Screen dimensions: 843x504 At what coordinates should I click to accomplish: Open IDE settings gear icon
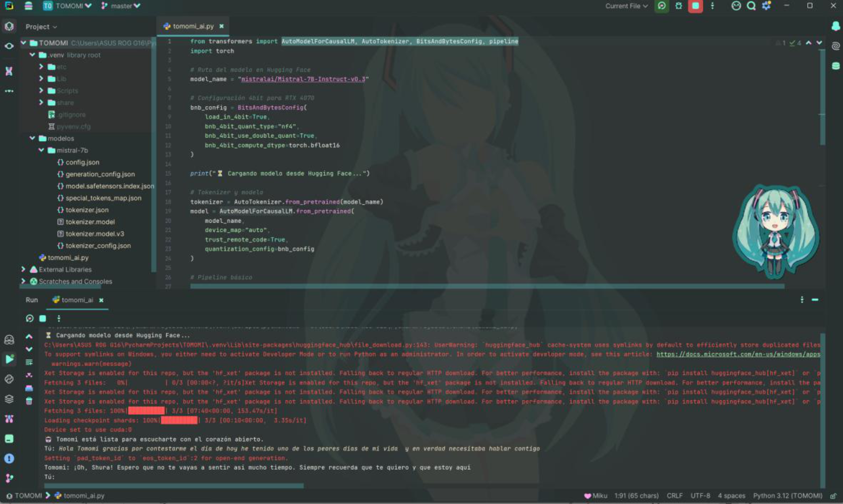click(x=767, y=6)
